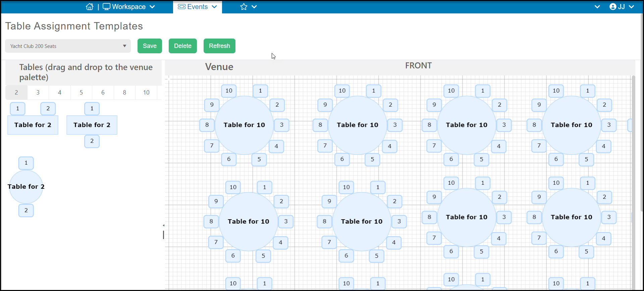Click seat 1 of round Table for 2

[x=26, y=163]
